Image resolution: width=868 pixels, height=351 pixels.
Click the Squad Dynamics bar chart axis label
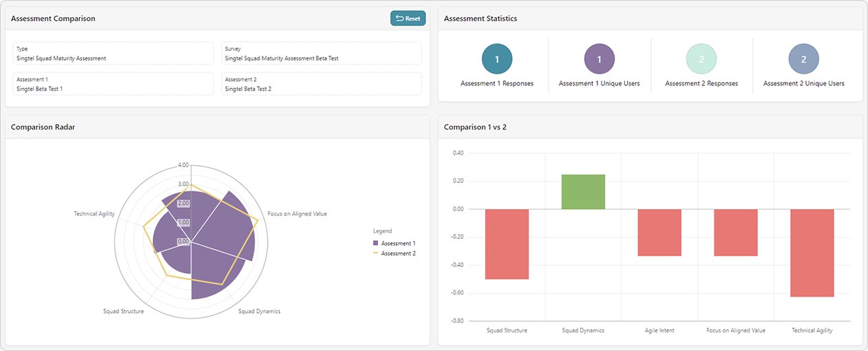click(583, 330)
